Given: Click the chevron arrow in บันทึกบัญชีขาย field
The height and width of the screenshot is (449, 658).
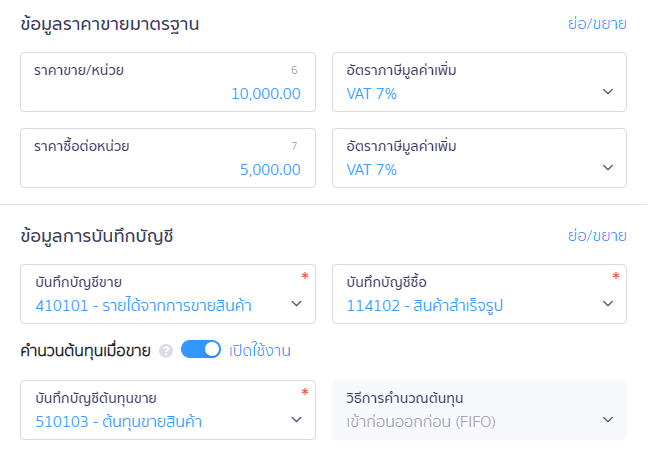Looking at the screenshot, I should coord(296,304).
